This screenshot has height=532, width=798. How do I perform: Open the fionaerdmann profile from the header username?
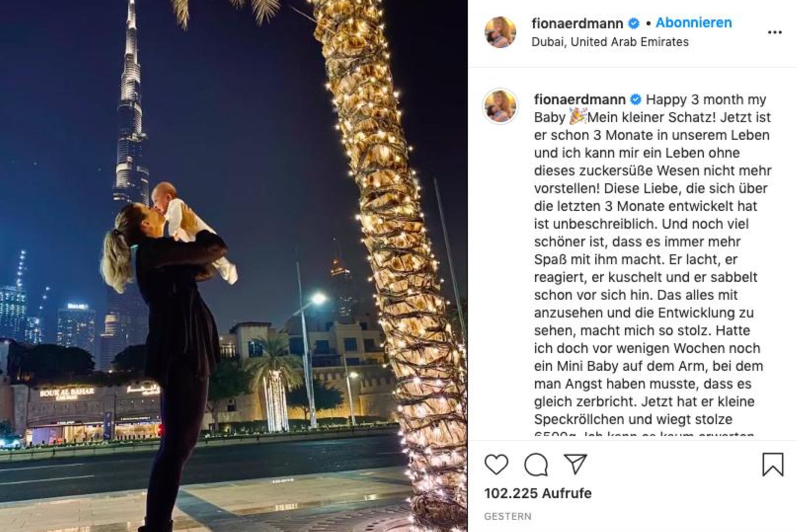577,23
